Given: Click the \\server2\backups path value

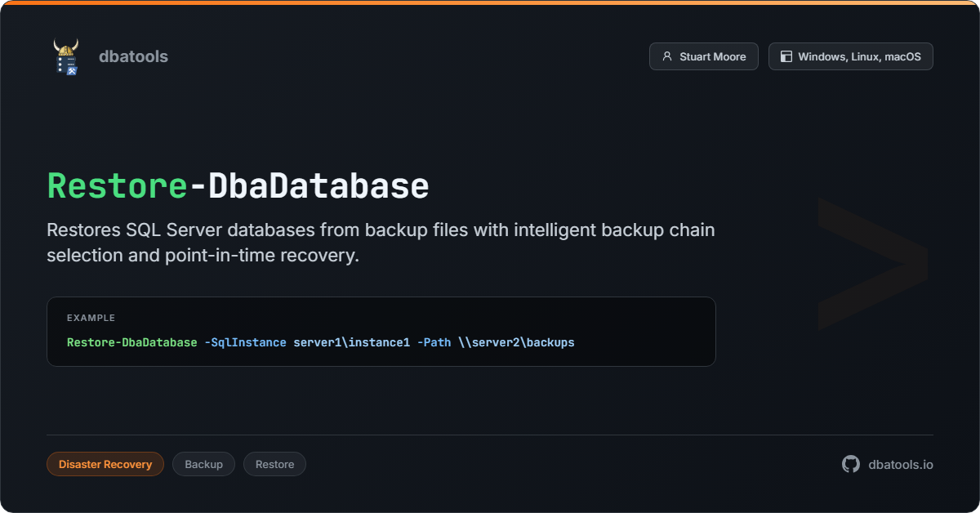Looking at the screenshot, I should [516, 342].
